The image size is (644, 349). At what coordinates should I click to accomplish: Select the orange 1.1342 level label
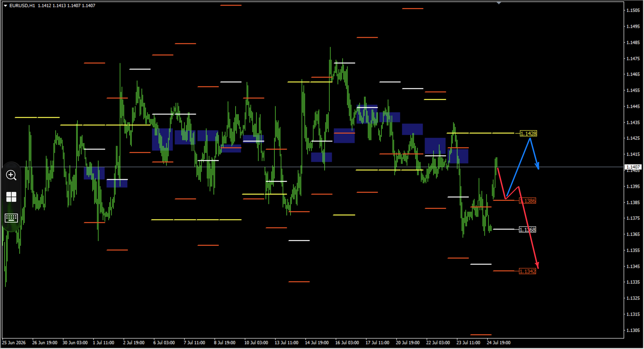point(528,271)
